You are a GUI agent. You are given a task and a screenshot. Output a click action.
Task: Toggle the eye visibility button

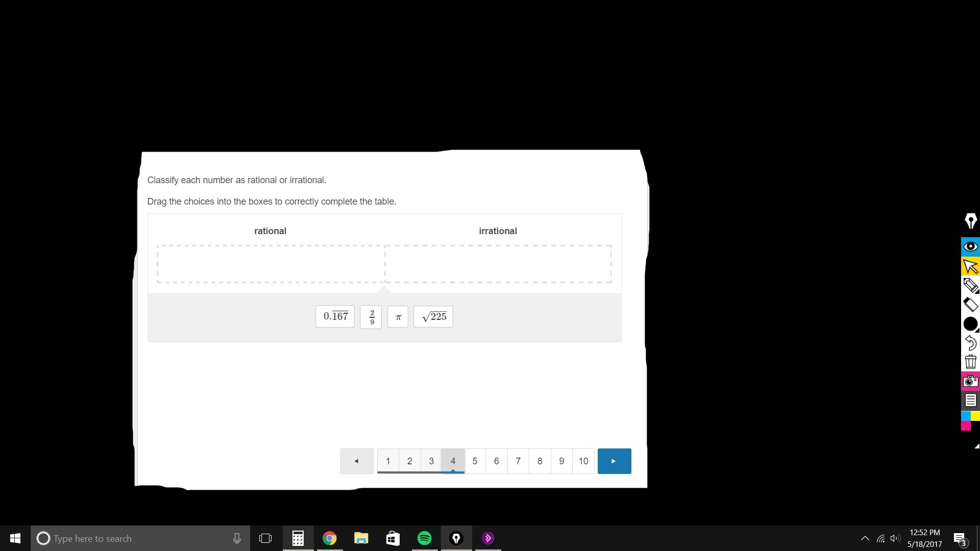point(970,247)
